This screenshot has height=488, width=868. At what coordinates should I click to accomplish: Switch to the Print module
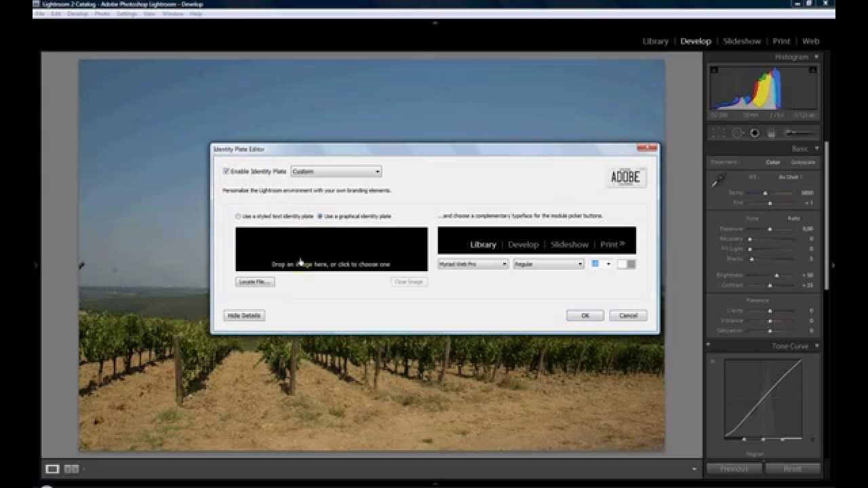point(781,41)
